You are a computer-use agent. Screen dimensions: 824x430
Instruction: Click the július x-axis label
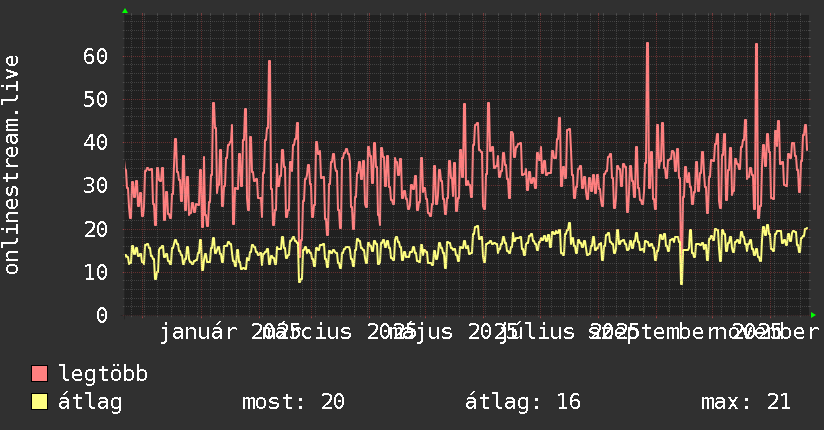(x=536, y=333)
